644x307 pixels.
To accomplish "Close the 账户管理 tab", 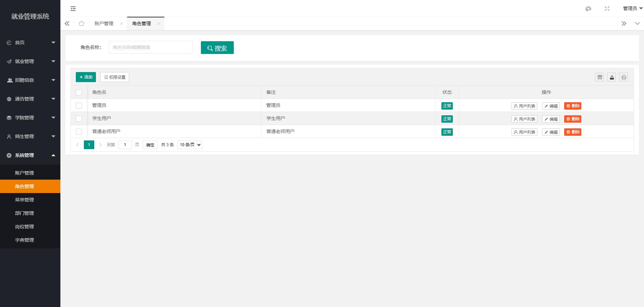I will pyautogui.click(x=121, y=23).
